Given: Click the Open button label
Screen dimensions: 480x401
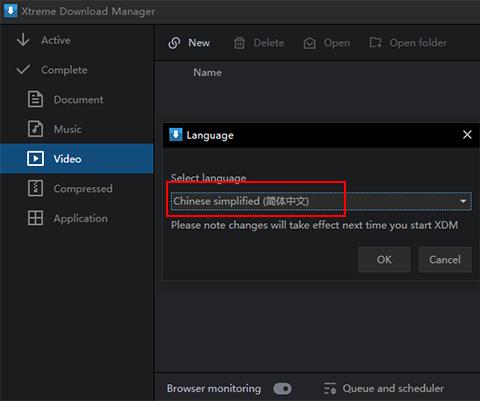Looking at the screenshot, I should click(x=337, y=43).
